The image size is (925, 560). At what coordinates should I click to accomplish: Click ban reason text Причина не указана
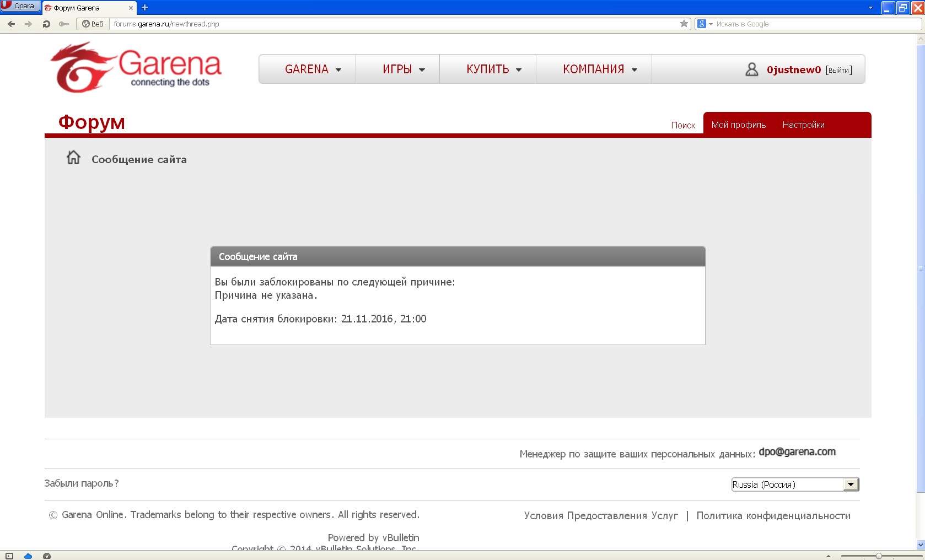[266, 295]
